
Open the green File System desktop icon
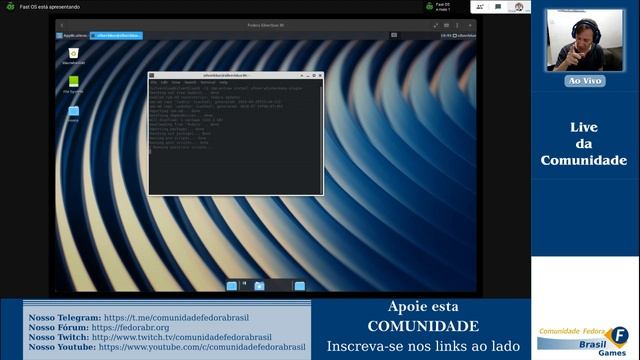pos(73,82)
